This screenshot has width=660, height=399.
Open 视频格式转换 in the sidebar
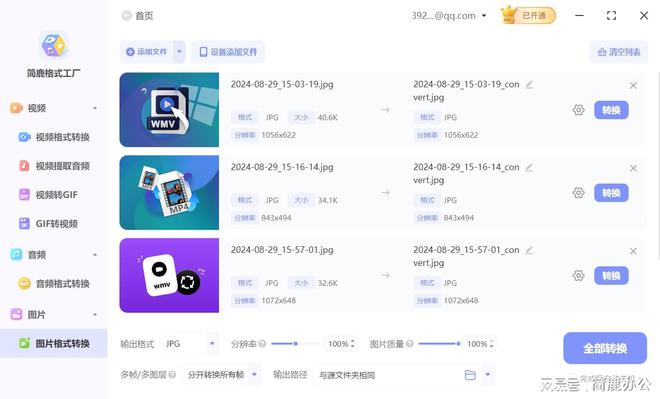click(x=54, y=137)
